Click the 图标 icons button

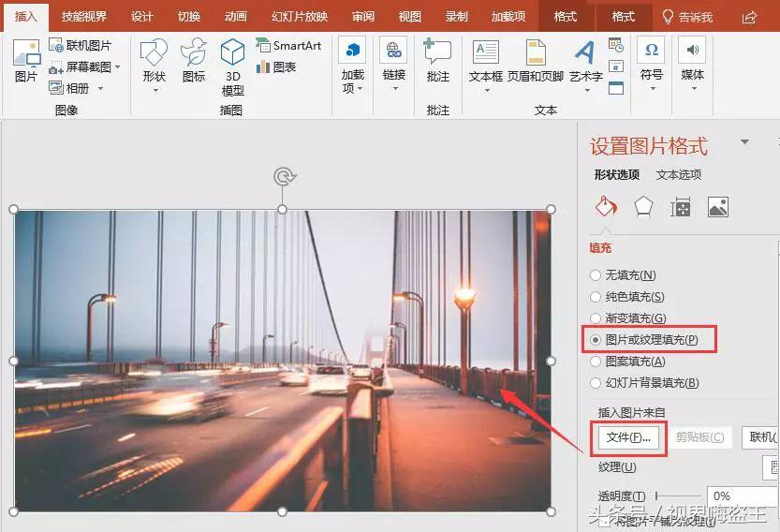click(194, 61)
